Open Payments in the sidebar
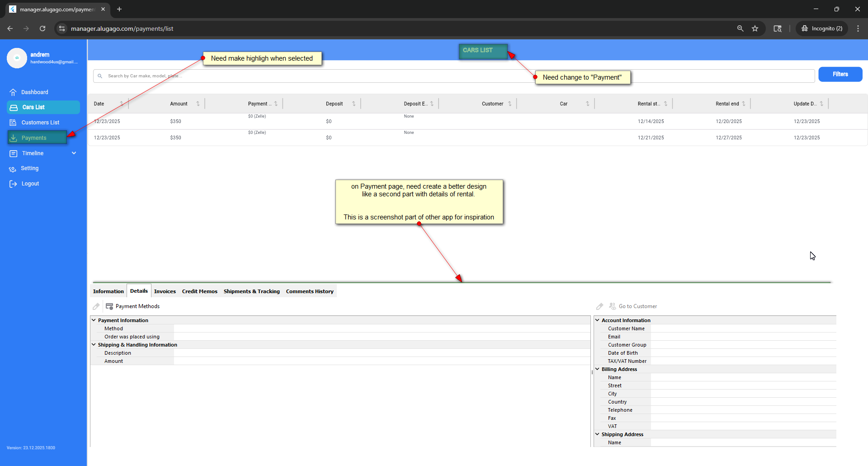The image size is (868, 466). coord(34,138)
